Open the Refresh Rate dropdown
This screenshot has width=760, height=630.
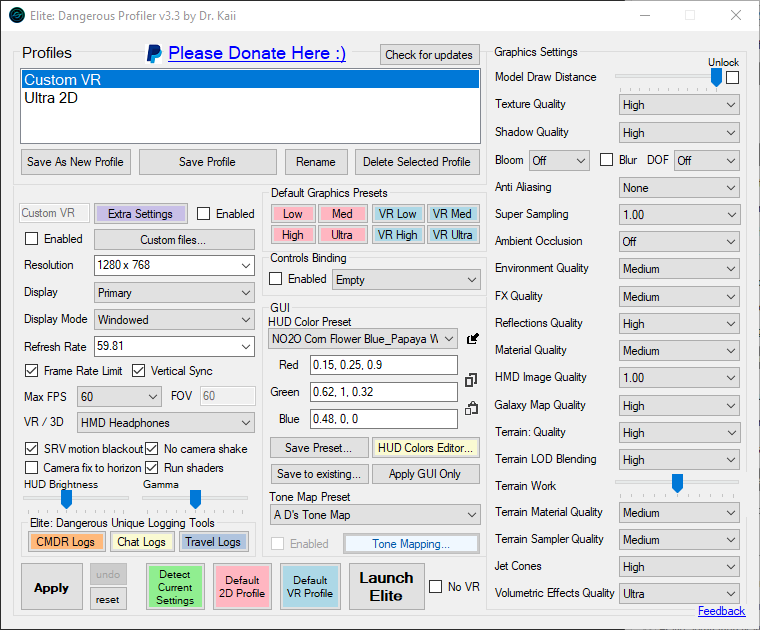click(x=174, y=346)
